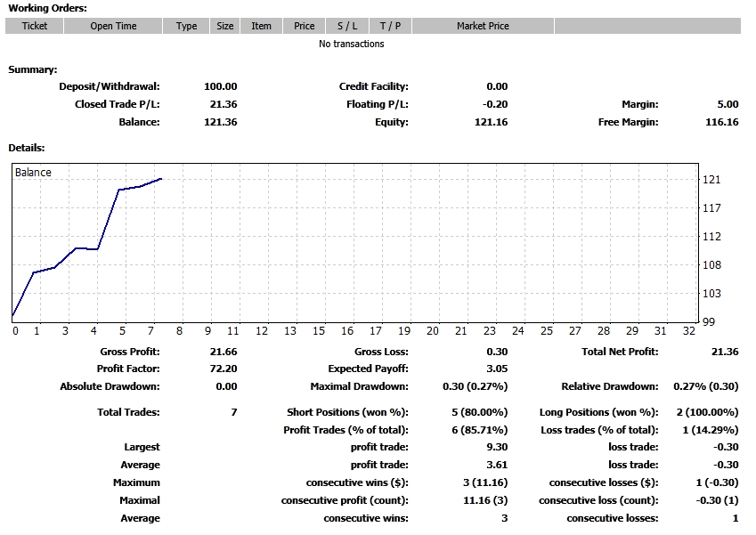Select the Balance value 121.36
Image resolution: width=756 pixels, height=535 pixels.
point(220,122)
